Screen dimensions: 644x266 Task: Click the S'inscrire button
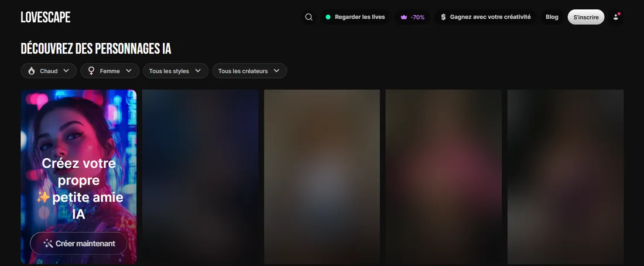click(x=586, y=17)
